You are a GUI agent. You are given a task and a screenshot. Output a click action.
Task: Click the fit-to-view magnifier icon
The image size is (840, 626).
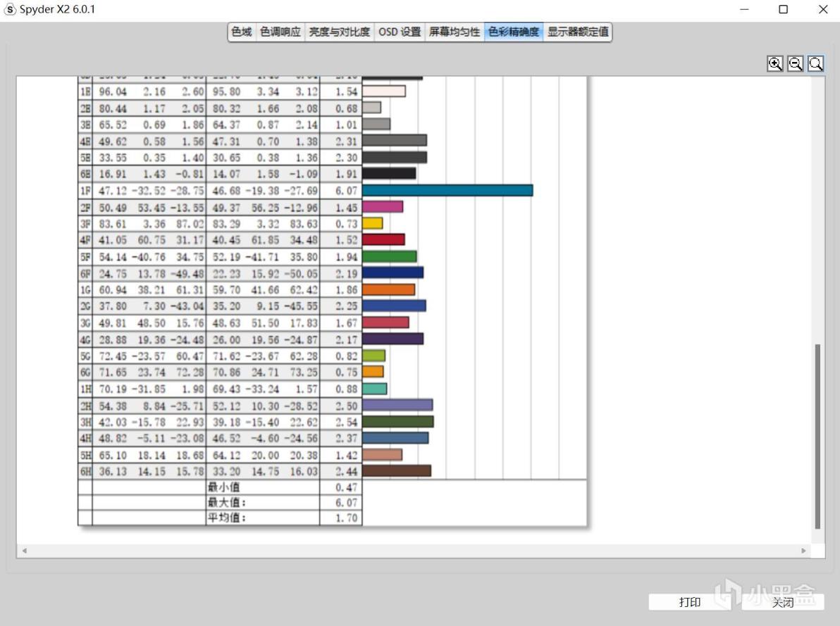point(815,64)
